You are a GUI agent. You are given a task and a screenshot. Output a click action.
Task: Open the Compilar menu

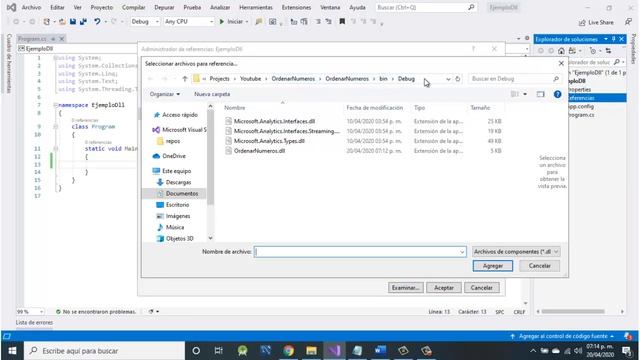(x=133, y=7)
